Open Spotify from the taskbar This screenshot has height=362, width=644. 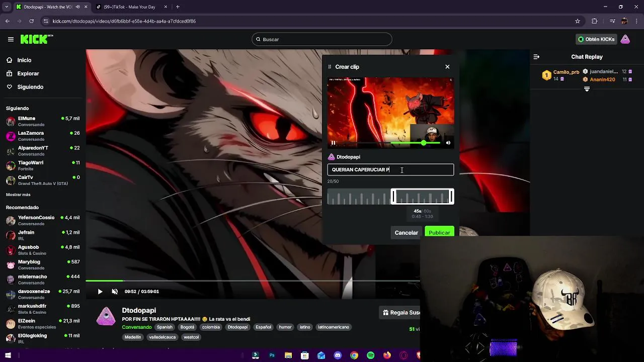[370, 355]
